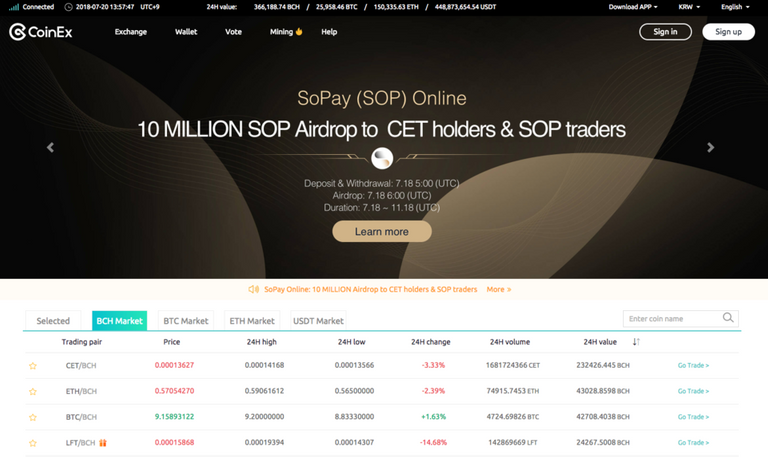
Task: Go to next banner slide arrow
Action: (710, 147)
